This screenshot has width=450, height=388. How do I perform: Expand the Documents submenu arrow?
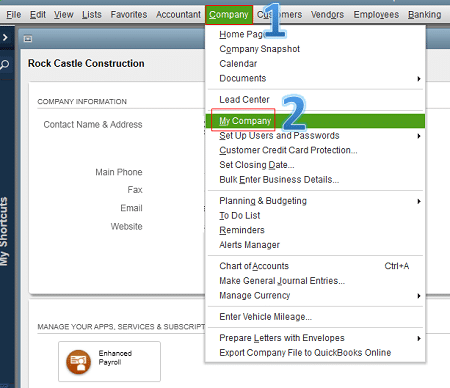tap(419, 79)
